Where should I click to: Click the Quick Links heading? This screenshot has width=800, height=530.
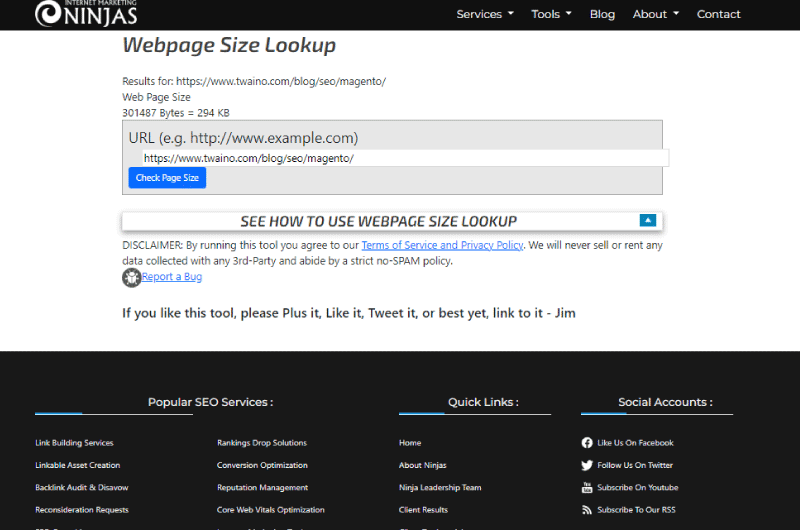[483, 402]
